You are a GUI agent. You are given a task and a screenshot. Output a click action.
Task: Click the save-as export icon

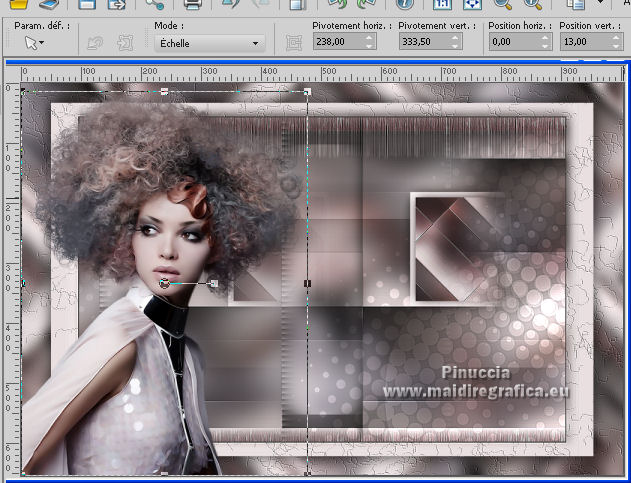pyautogui.click(x=117, y=4)
